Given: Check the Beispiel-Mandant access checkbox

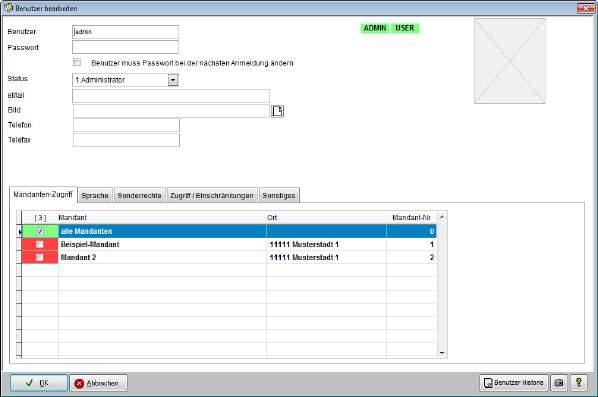Looking at the screenshot, I should click(x=40, y=244).
